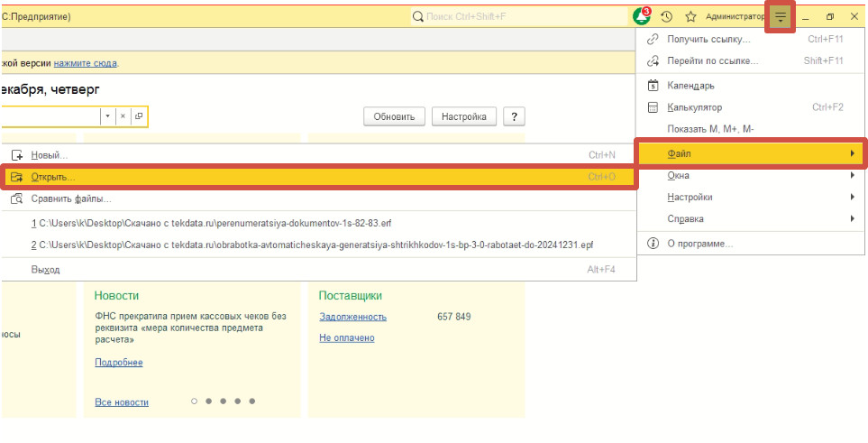Click the icon beside Перейти по ссылке
Screen dimensions: 868x443
[x=653, y=61]
